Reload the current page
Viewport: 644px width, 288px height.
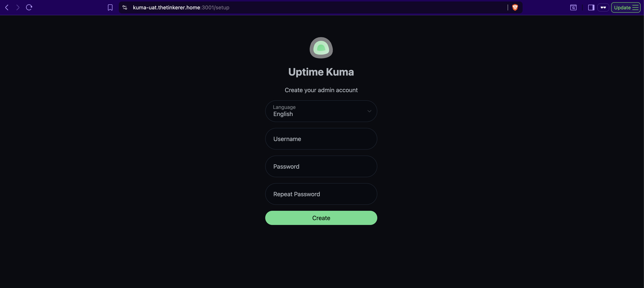click(x=29, y=7)
